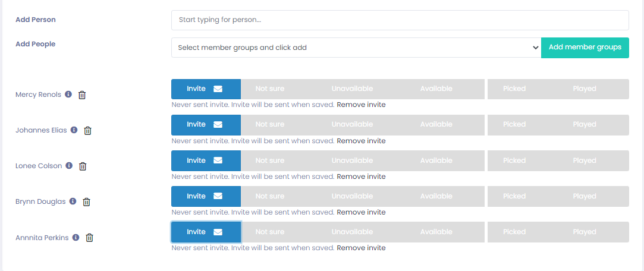This screenshot has width=644, height=271.
Task: Mark Mercy Renols as Unavailable
Action: (x=352, y=89)
